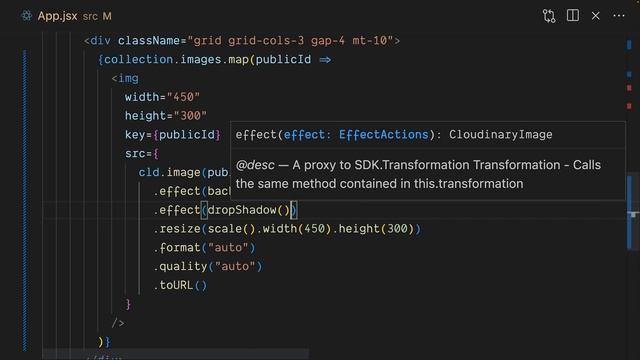Click the width="450" attribute
The height and width of the screenshot is (360, 640).
162,97
